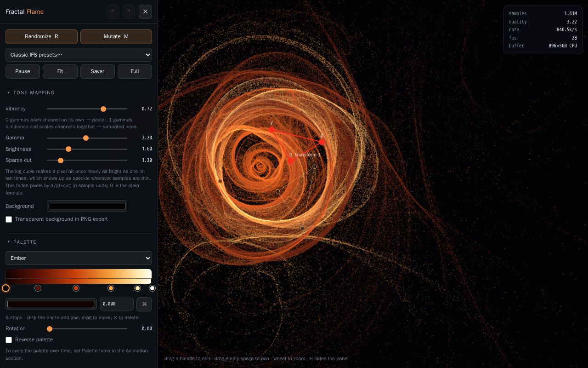The height and width of the screenshot is (368, 588).
Task: Click the Sparse cut value 1.20
Action: (147, 161)
